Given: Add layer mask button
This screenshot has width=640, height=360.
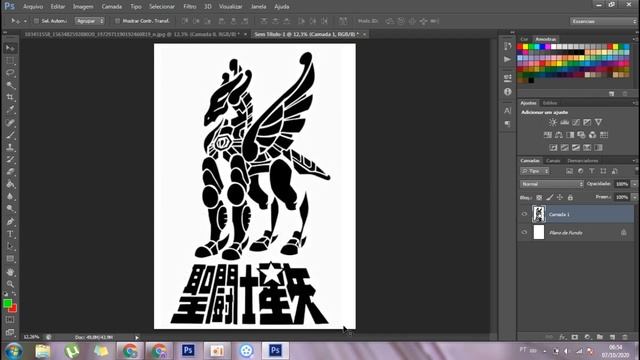Looking at the screenshot, I should [575, 337].
